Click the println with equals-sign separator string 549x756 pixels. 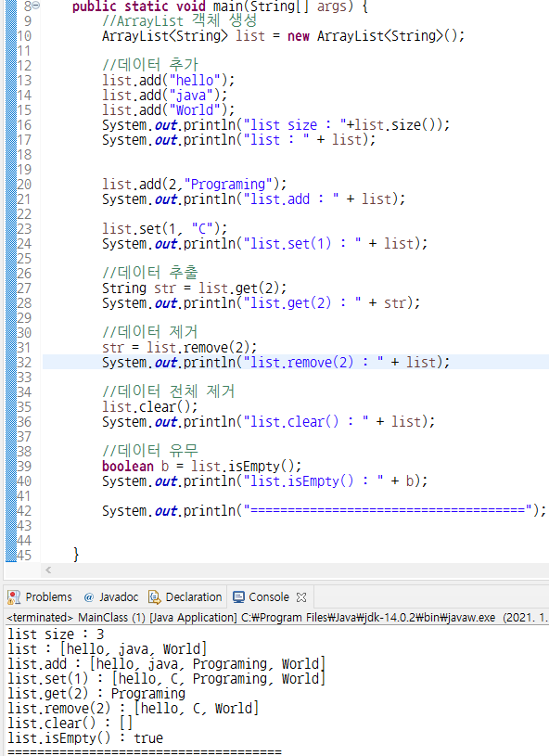324,510
